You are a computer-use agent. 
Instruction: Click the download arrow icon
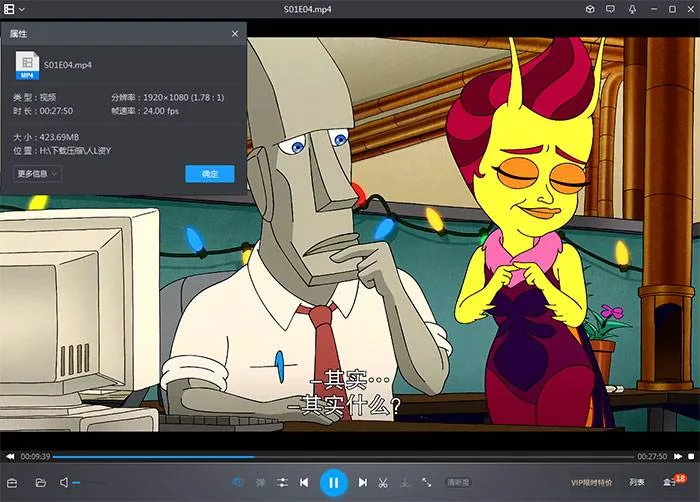tap(404, 482)
